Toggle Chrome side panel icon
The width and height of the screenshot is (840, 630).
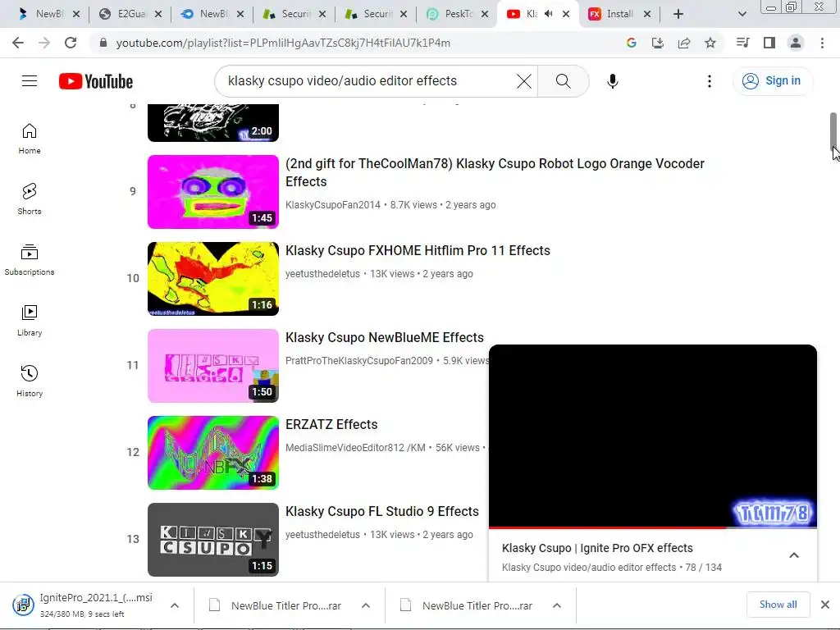coord(769,43)
